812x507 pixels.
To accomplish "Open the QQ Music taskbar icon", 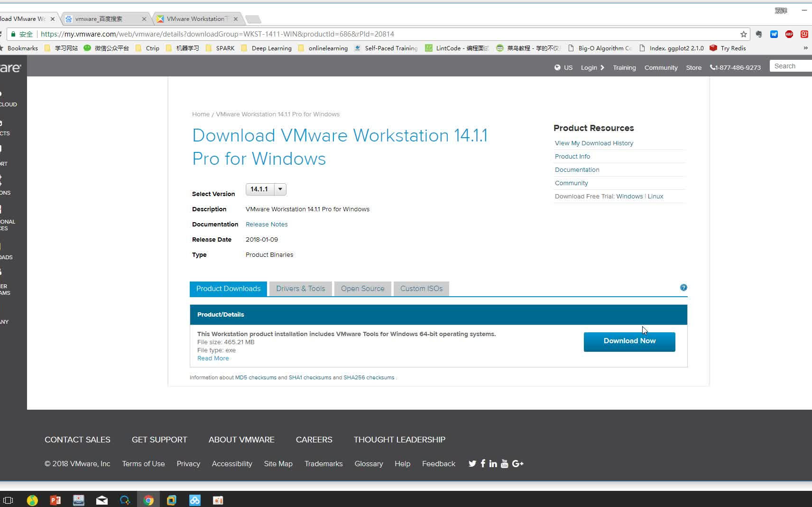I will pyautogui.click(x=32, y=500).
